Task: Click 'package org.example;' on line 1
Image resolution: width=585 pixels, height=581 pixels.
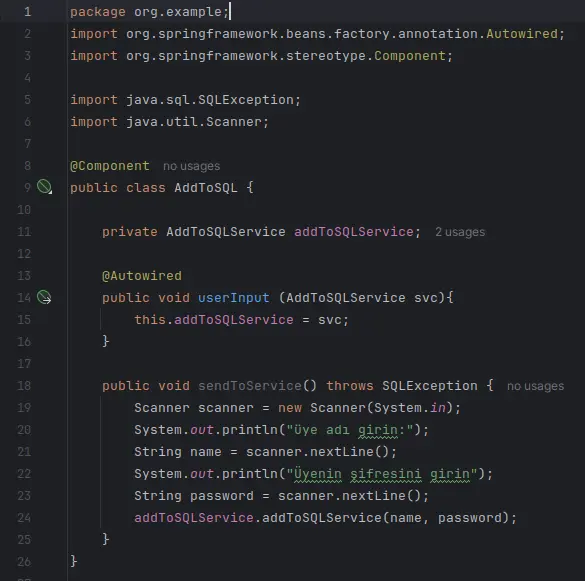Action: pos(150,12)
